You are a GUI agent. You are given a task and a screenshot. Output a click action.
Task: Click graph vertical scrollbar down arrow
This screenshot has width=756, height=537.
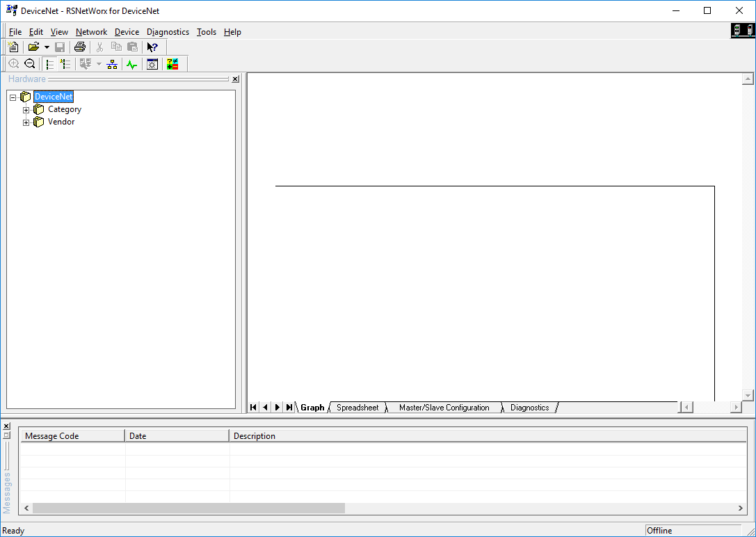[748, 395]
